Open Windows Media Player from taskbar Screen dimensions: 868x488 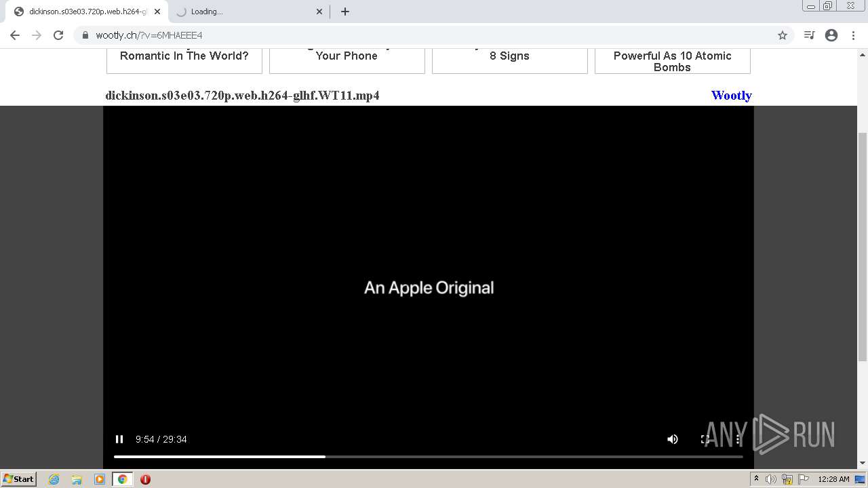(x=100, y=479)
